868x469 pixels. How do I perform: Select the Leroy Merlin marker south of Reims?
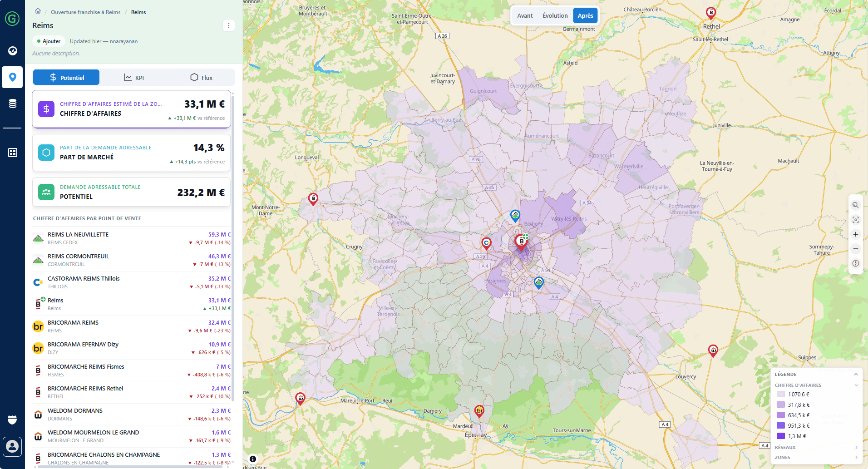[539, 283]
